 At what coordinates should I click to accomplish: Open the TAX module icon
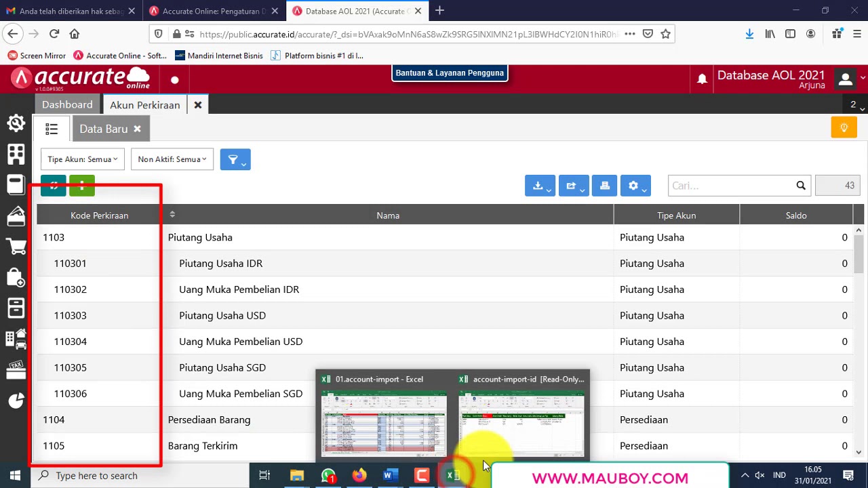pyautogui.click(x=16, y=369)
